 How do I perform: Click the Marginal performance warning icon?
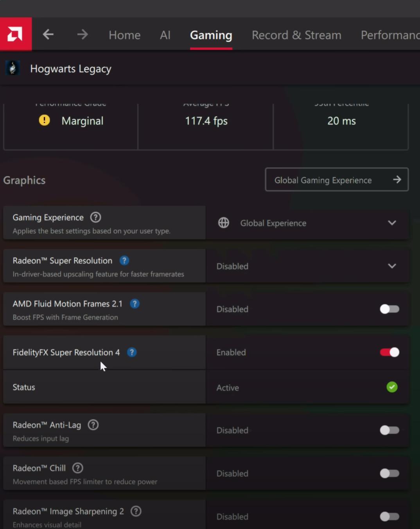pyautogui.click(x=44, y=121)
